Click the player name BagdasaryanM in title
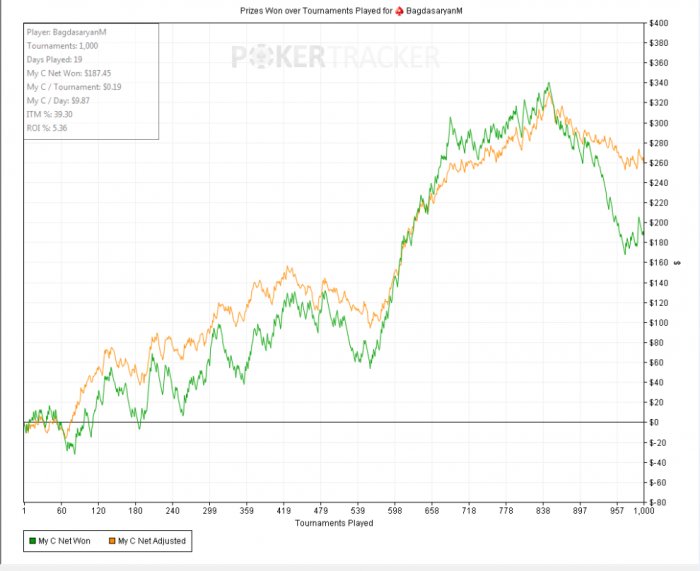The image size is (700, 571). (434, 11)
